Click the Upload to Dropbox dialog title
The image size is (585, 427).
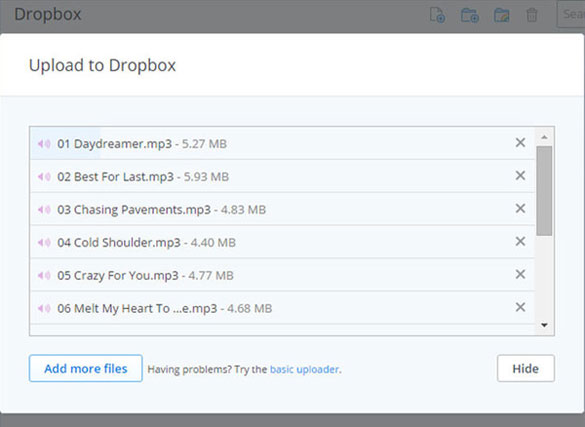(102, 66)
